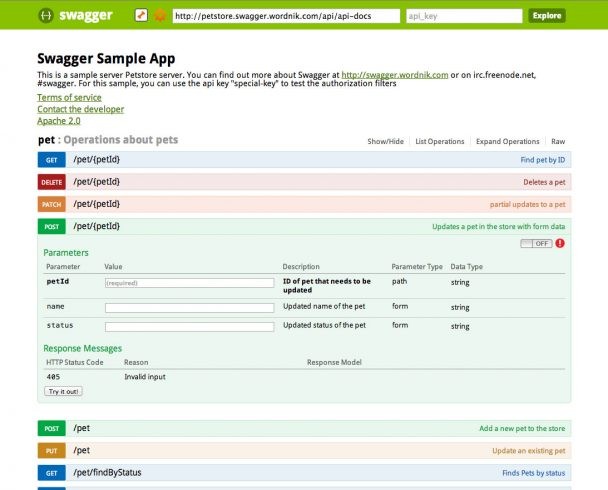The height and width of the screenshot is (490, 608).
Task: Click the Parameters section heading
Action: tap(66, 253)
